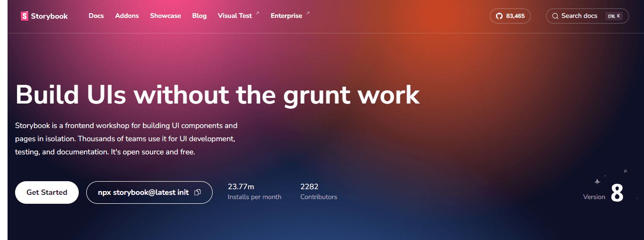644x240 pixels.
Task: Copy the npx command via copy icon
Action: (198, 192)
